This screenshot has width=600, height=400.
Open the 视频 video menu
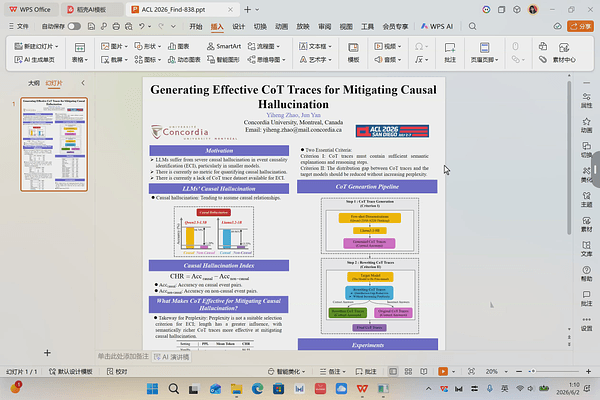[387, 46]
